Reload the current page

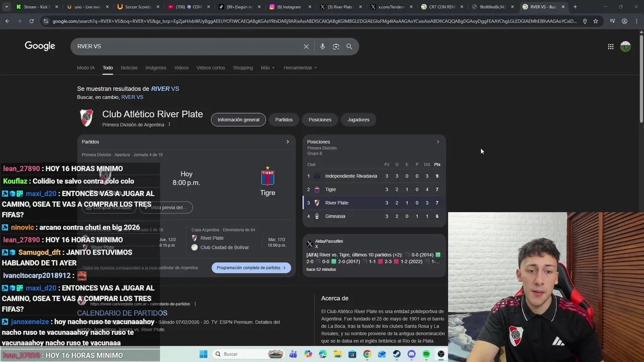tap(31, 21)
